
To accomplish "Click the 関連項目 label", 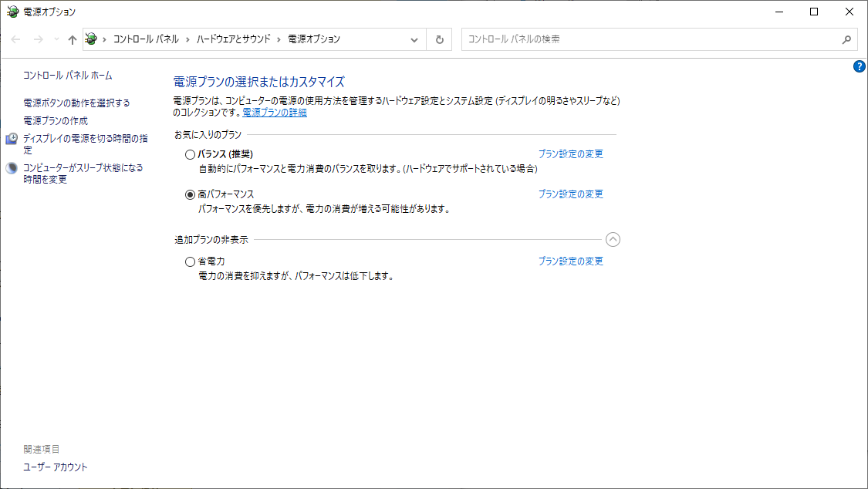I will point(42,449).
